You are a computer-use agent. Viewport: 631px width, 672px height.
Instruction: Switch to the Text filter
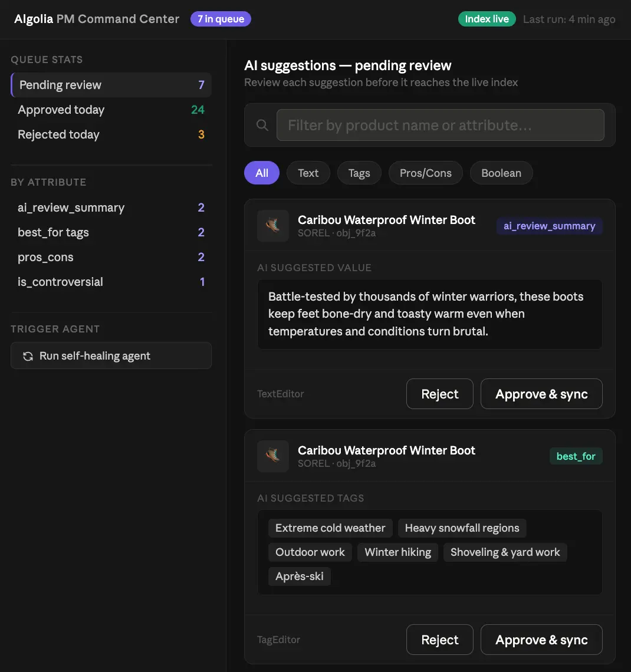308,173
